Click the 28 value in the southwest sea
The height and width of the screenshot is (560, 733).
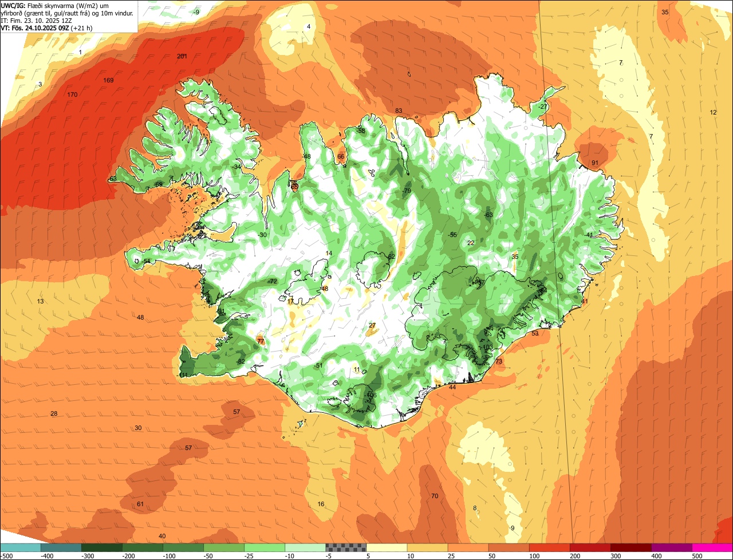pyautogui.click(x=54, y=413)
